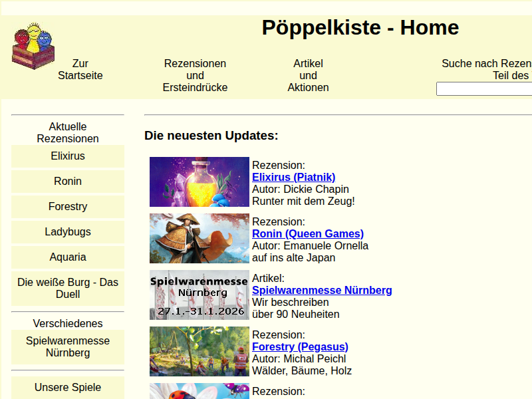Choose Ladybugs in the sidebar
This screenshot has width=532, height=399.
(x=68, y=232)
